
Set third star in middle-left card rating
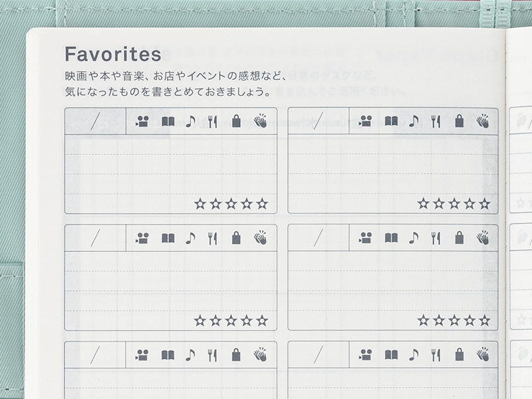(x=231, y=321)
